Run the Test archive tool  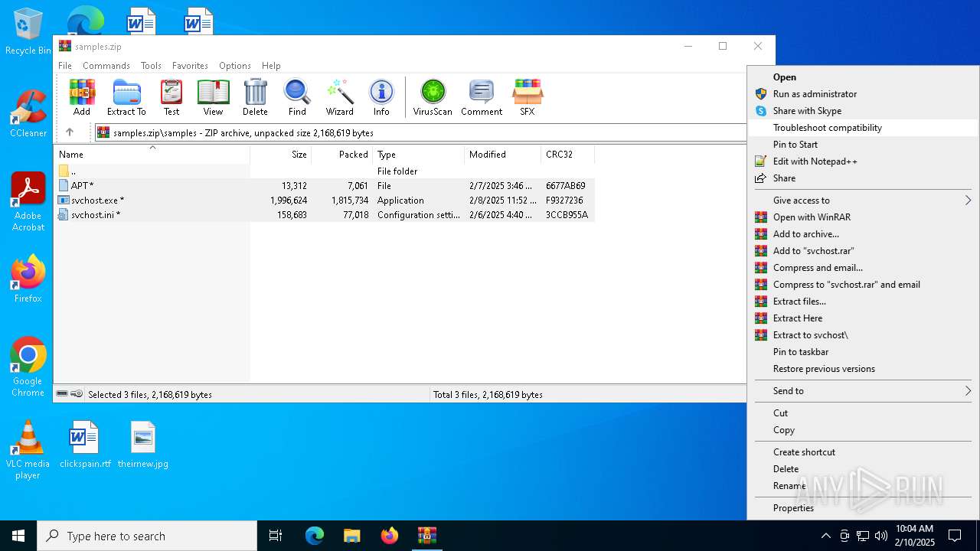171,97
